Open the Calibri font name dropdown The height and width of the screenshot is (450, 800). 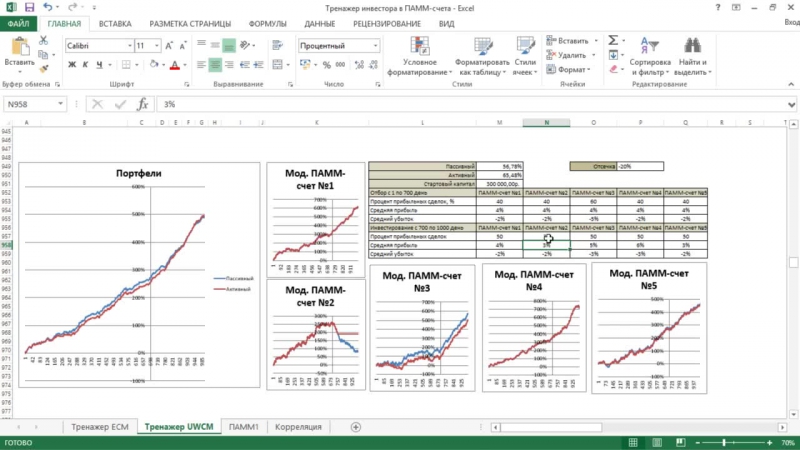pos(130,46)
